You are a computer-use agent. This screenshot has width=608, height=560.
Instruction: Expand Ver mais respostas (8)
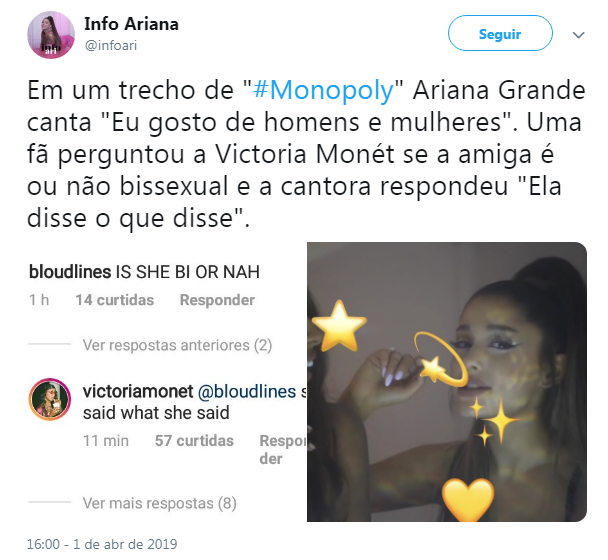[159, 503]
